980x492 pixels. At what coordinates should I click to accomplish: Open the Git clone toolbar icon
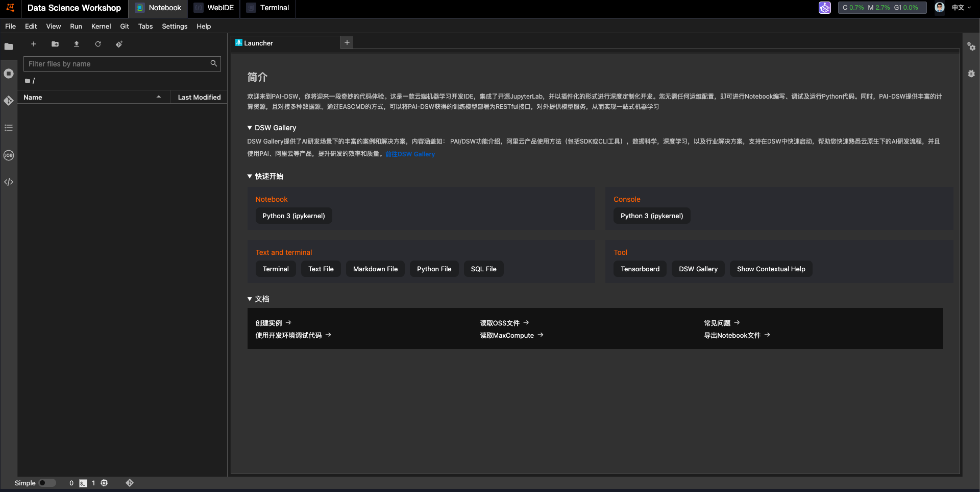click(119, 44)
